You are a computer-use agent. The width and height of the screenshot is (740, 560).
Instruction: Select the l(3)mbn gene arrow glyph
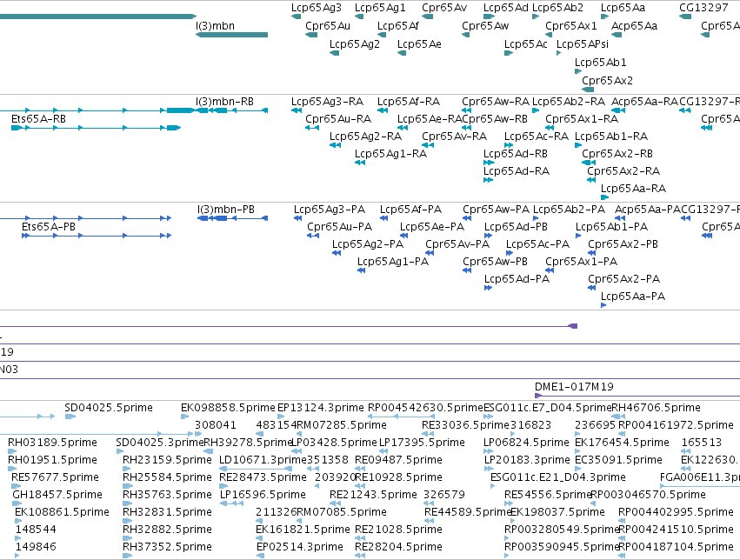coord(231,35)
